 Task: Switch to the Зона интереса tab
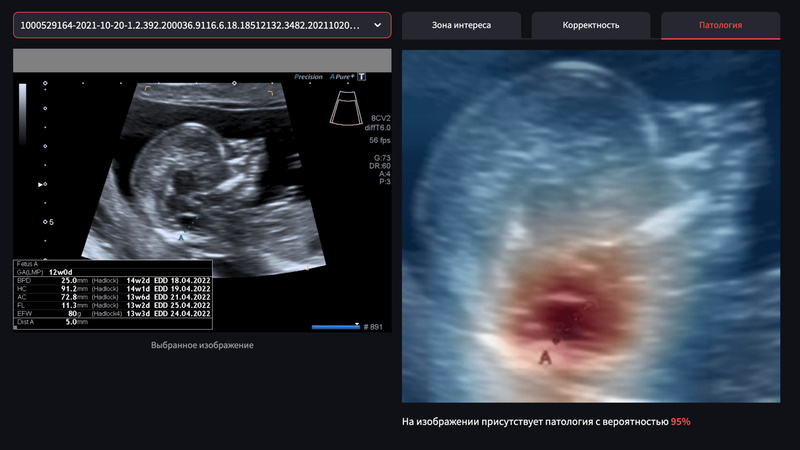(461, 25)
